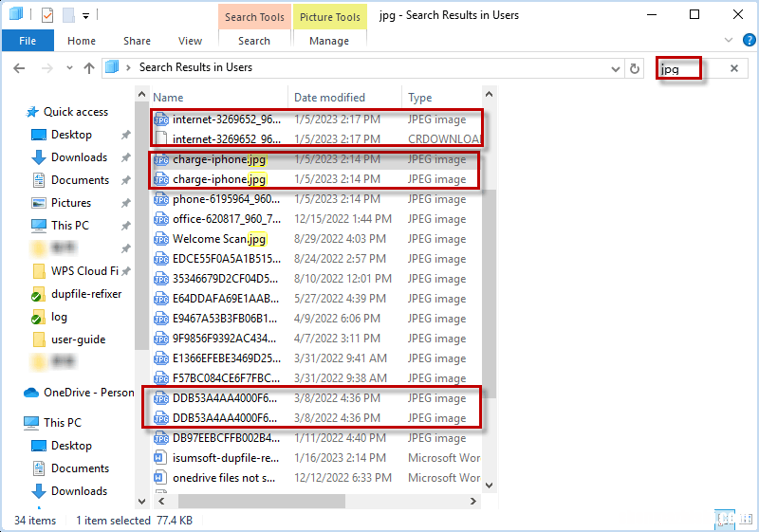The image size is (759, 532).
Task: Select the E9467A53B3FB06B1 image file
Action: [316, 319]
